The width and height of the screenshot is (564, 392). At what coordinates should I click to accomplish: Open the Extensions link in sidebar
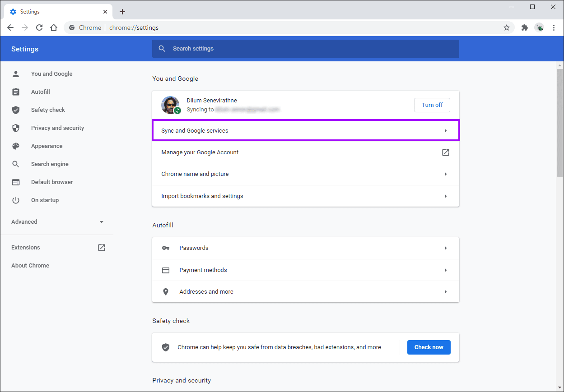click(x=26, y=248)
